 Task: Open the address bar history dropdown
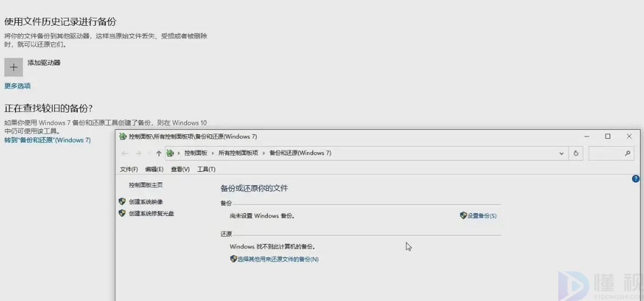pos(562,154)
